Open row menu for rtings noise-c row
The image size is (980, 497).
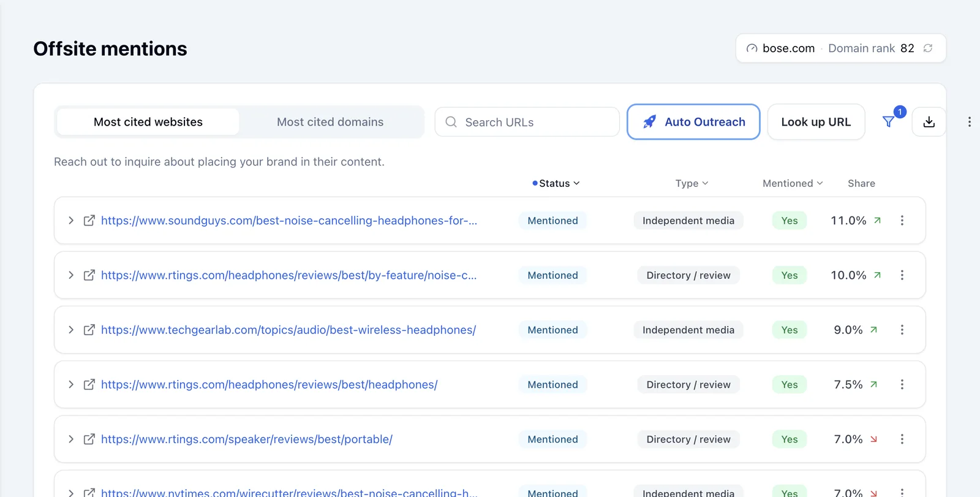[x=902, y=275]
